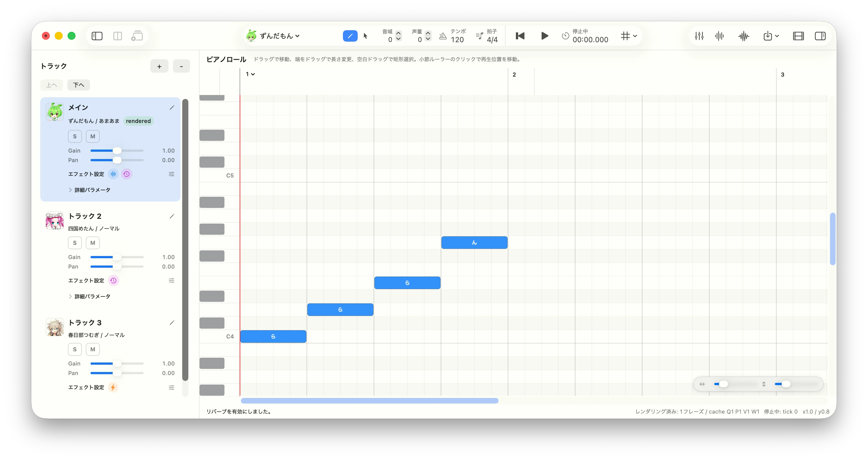
Task: Select the トラック 2 四国めたん avatar
Action: [54, 221]
